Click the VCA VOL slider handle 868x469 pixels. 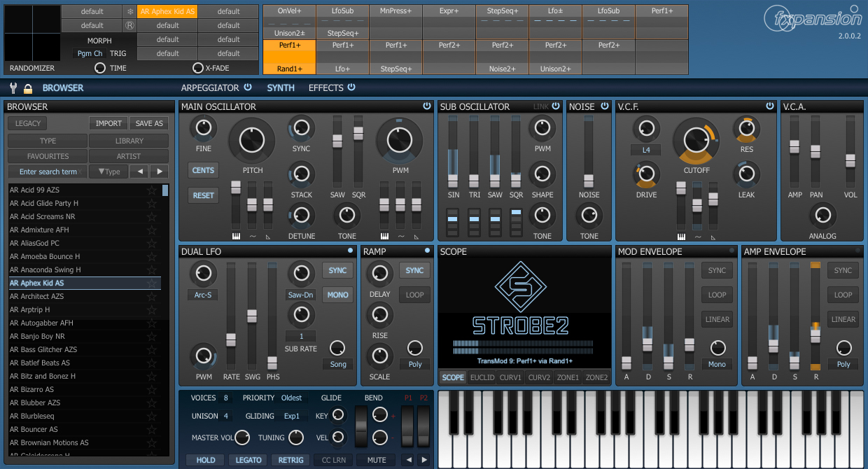coord(850,160)
